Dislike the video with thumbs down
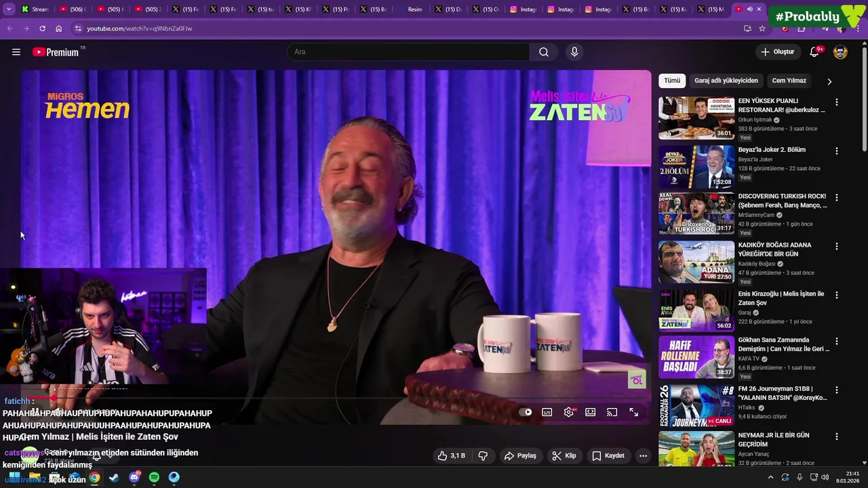Image resolution: width=868 pixels, height=488 pixels. [483, 456]
